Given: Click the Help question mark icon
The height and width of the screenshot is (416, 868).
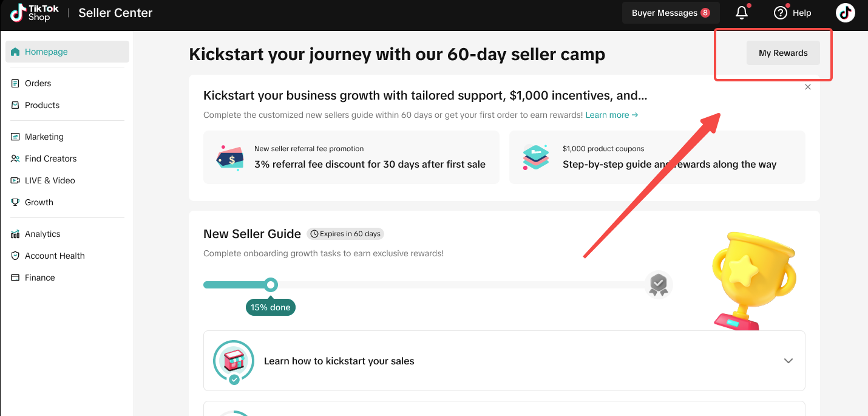Looking at the screenshot, I should pyautogui.click(x=781, y=13).
